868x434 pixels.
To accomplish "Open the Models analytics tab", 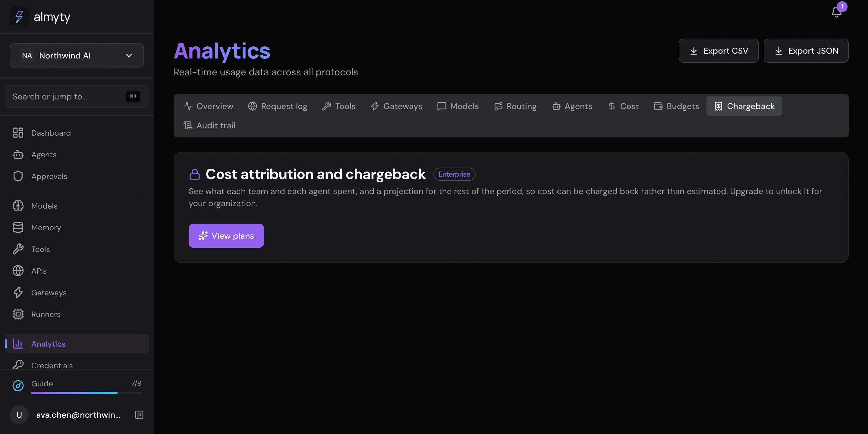I will (458, 106).
